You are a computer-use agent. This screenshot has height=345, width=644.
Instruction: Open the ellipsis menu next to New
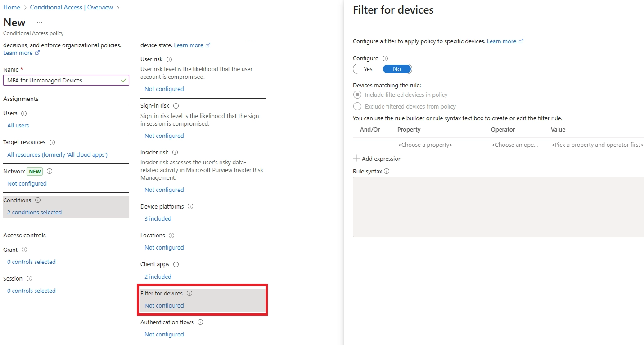coord(40,23)
